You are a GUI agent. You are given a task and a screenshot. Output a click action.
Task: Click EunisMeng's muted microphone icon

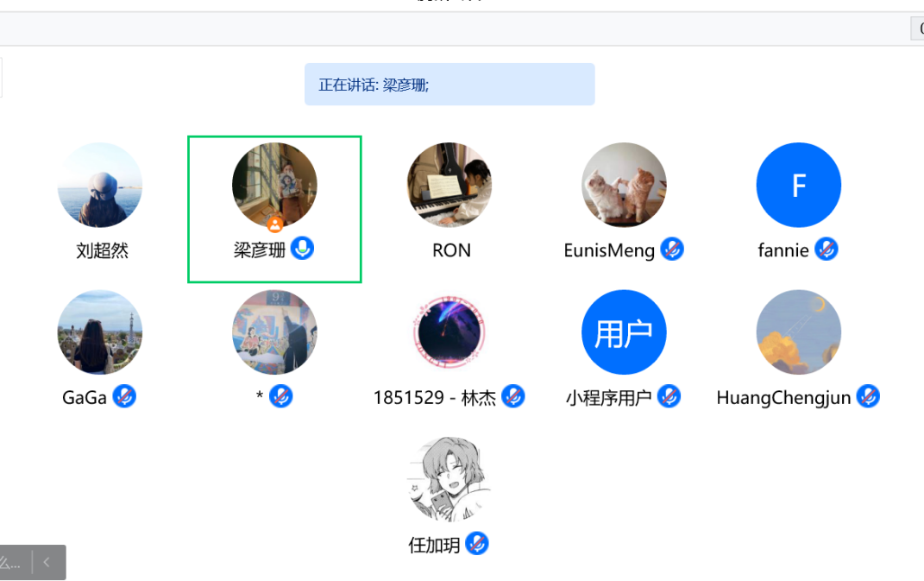click(672, 250)
